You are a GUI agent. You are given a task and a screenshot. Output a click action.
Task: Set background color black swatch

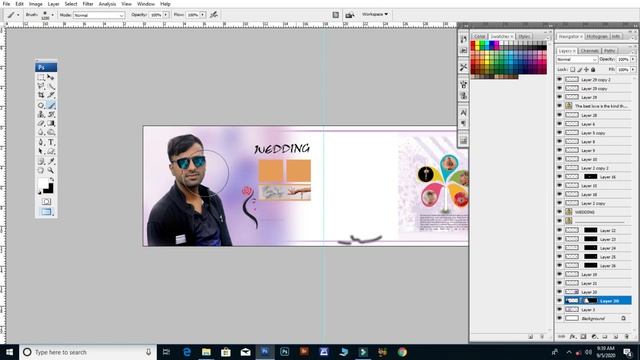[49, 189]
